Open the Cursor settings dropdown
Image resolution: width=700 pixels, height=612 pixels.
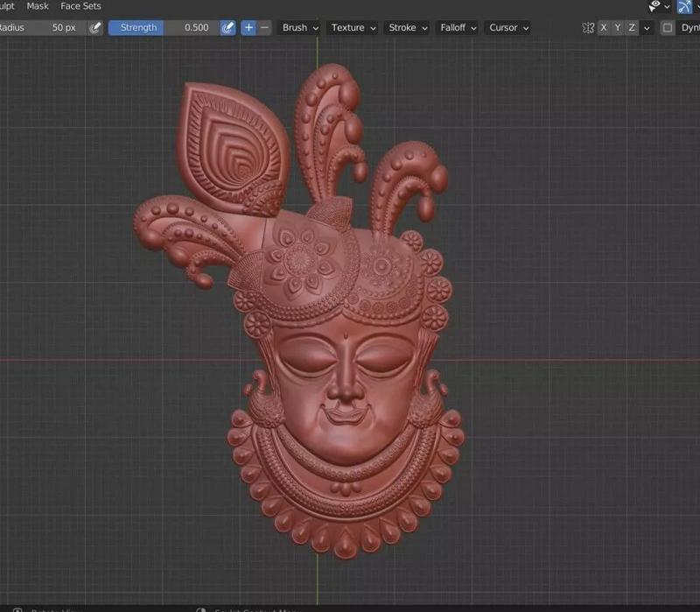pos(508,28)
